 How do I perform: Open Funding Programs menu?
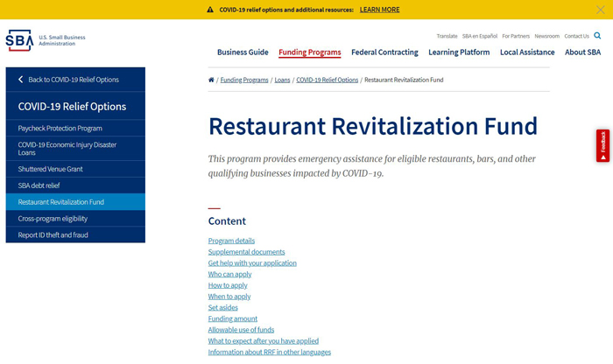(310, 52)
